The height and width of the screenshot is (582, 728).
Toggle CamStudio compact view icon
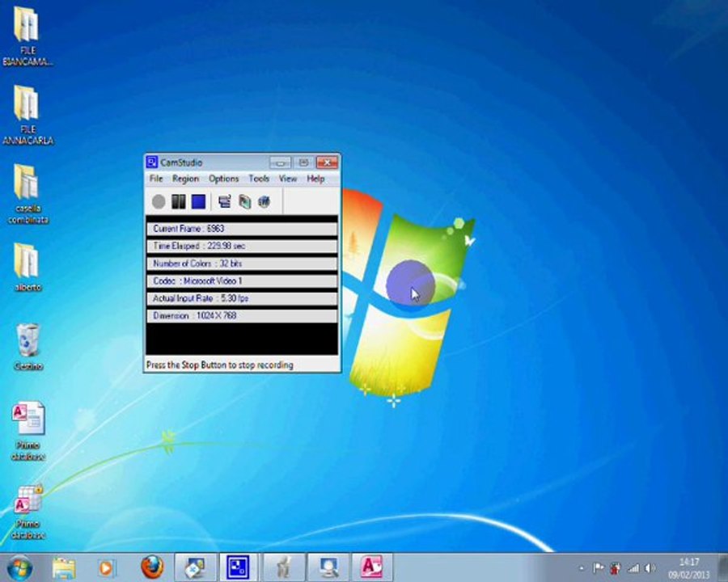tap(225, 201)
